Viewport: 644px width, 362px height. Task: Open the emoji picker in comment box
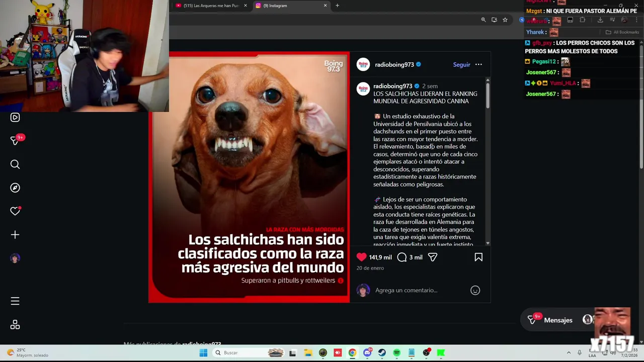click(x=475, y=290)
